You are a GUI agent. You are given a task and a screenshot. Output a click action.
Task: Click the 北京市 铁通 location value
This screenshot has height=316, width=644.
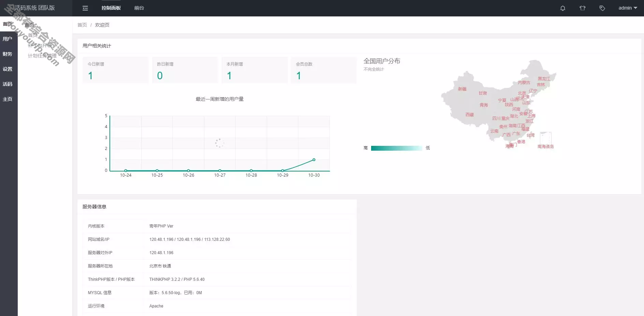pyautogui.click(x=160, y=266)
